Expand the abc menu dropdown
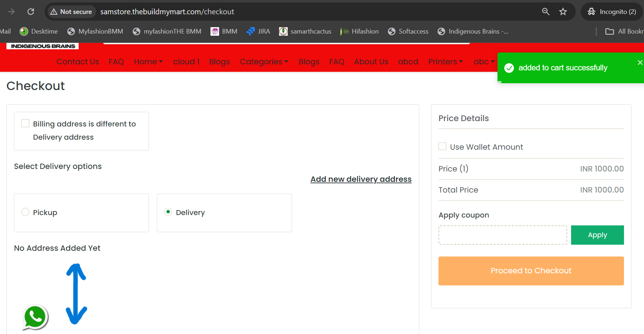Screen dimensions: 644x334 click(484, 62)
